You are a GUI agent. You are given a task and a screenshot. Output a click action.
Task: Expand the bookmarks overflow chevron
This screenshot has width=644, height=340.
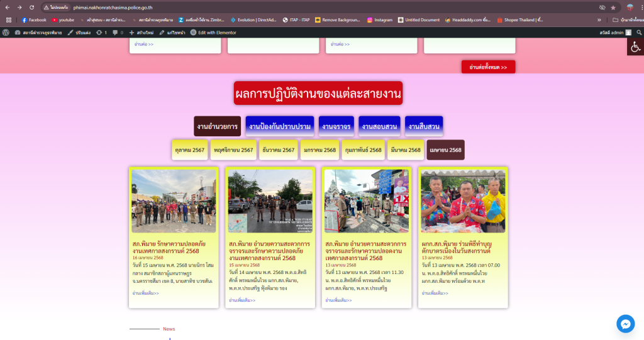599,20
